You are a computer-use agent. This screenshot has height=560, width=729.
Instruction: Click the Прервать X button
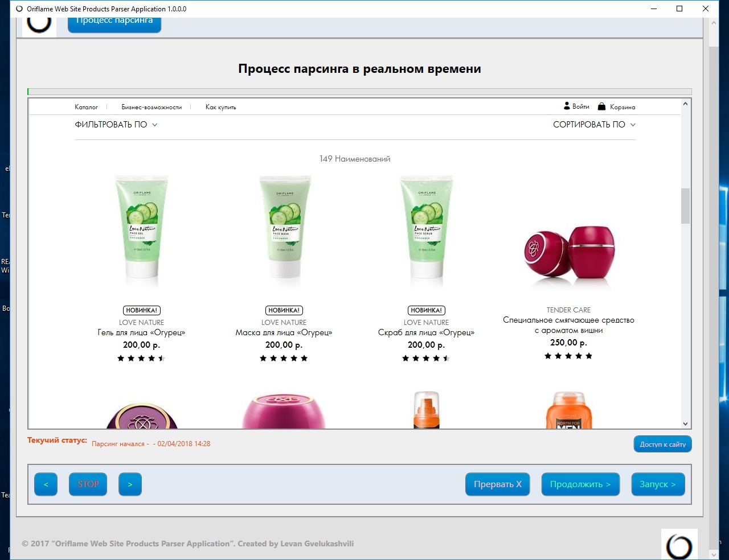point(498,484)
